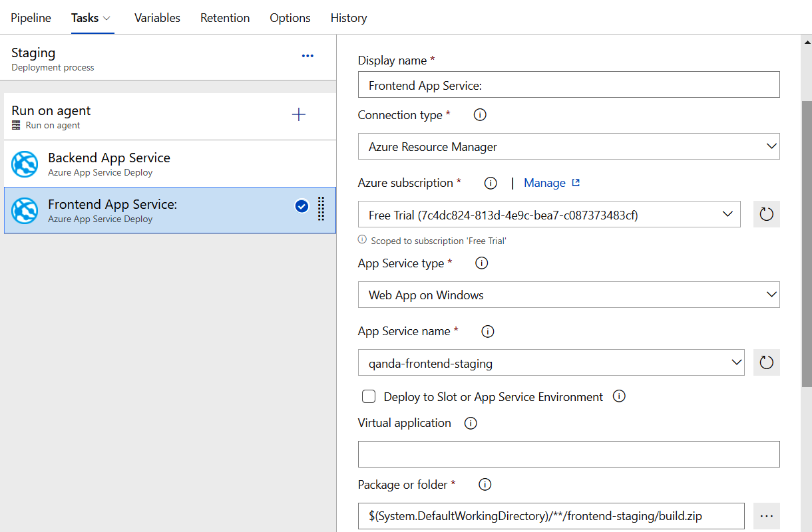The height and width of the screenshot is (532, 812).
Task: Switch to the Variables tab
Action: click(x=157, y=18)
